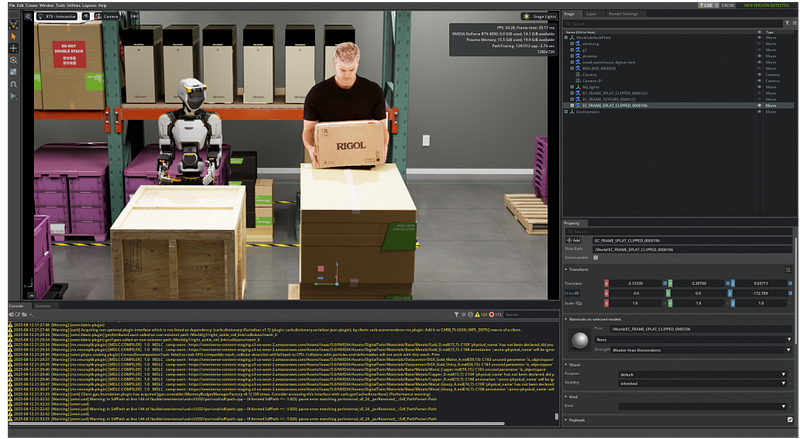Expand the phoenix prim node

coord(572,56)
